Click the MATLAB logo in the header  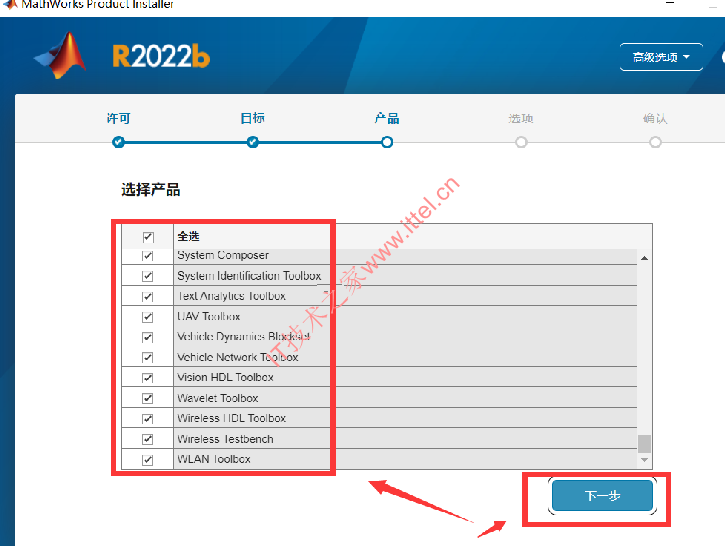click(61, 55)
